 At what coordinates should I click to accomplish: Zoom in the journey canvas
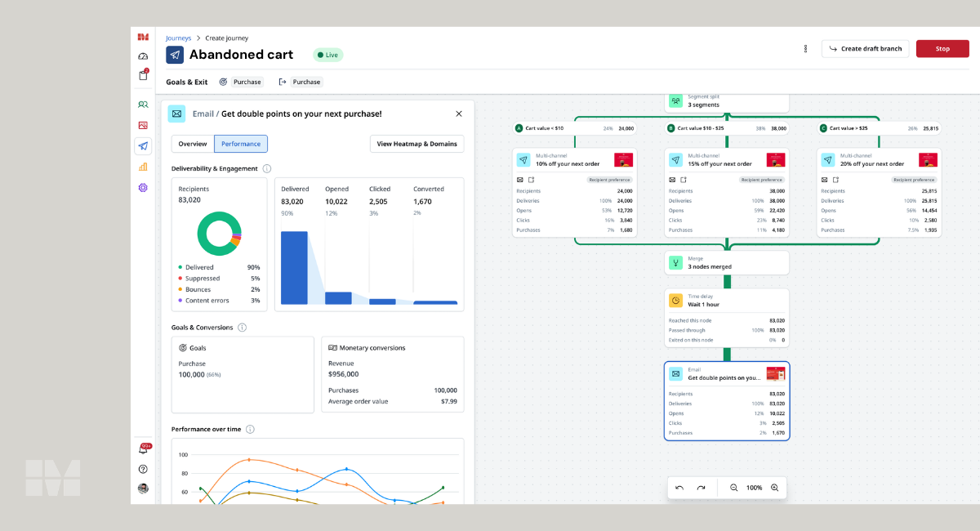pyautogui.click(x=774, y=488)
